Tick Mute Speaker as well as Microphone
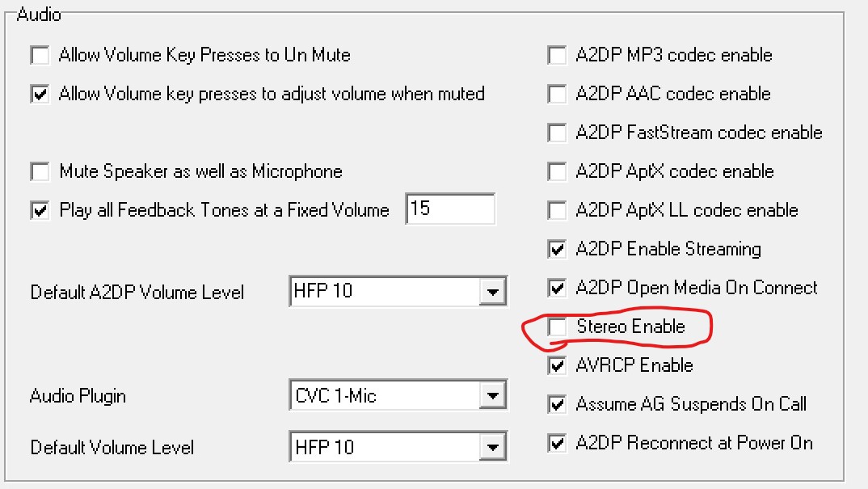Screen dimensions: 868x489 (x=40, y=172)
